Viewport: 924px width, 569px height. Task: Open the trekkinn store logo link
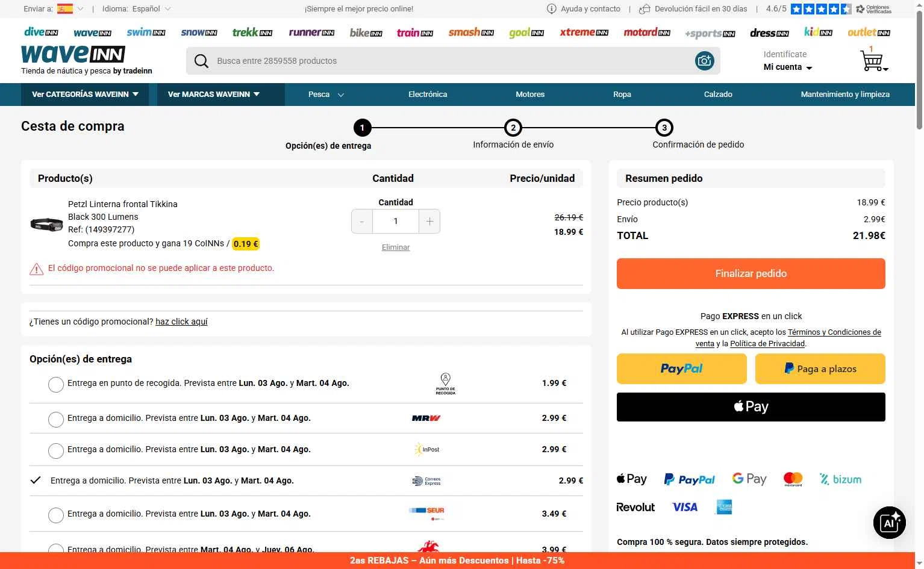(x=252, y=32)
